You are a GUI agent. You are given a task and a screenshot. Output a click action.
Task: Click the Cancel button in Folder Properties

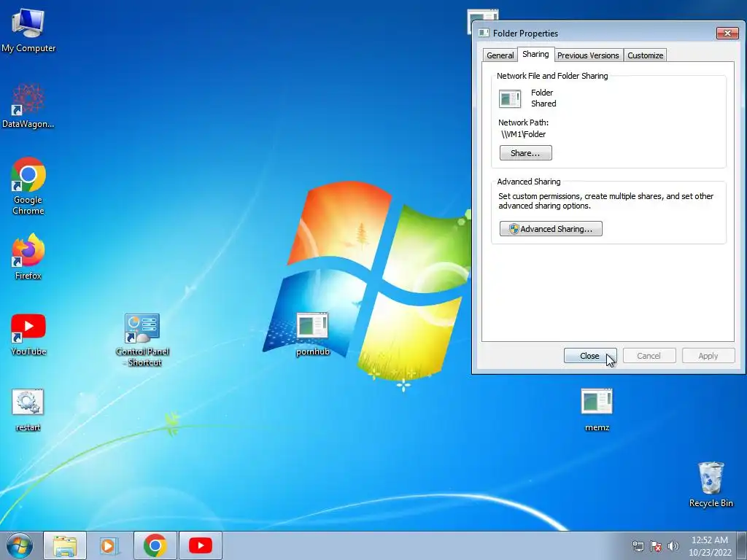pyautogui.click(x=649, y=356)
